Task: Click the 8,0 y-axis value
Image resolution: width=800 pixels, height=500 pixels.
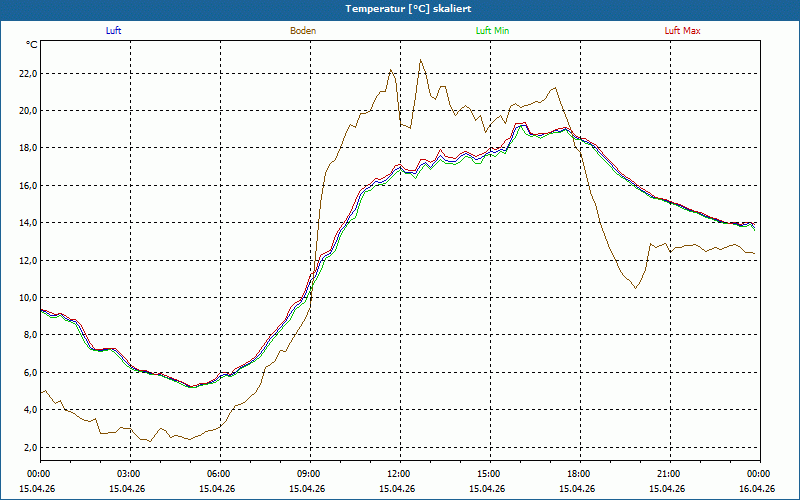Action: tap(31, 335)
